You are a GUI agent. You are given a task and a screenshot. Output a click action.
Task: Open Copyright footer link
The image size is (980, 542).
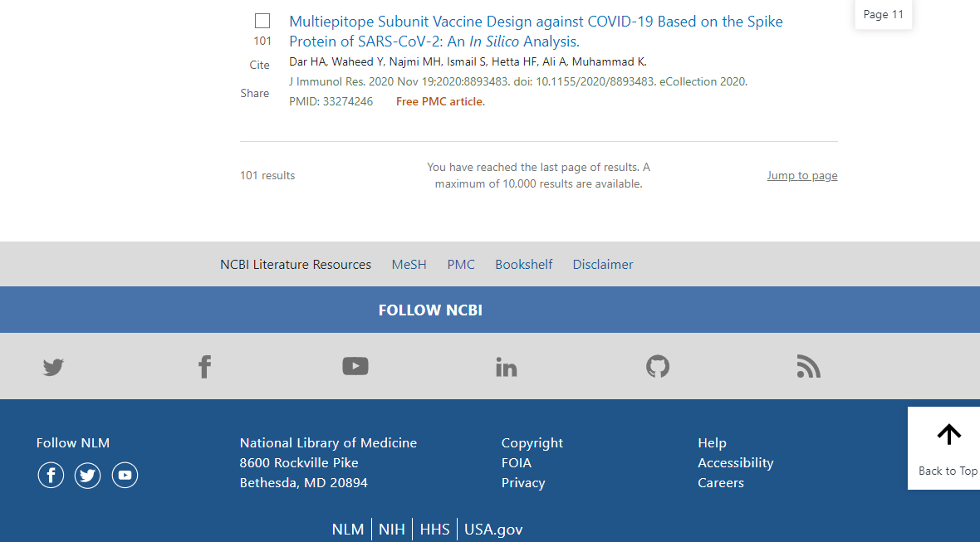click(x=532, y=442)
